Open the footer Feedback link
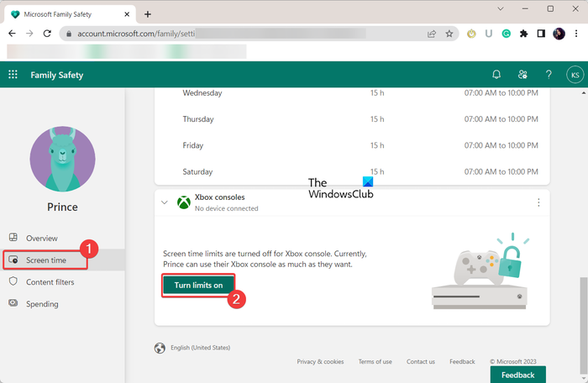Screen dimensions: 588x383 coord(462,362)
